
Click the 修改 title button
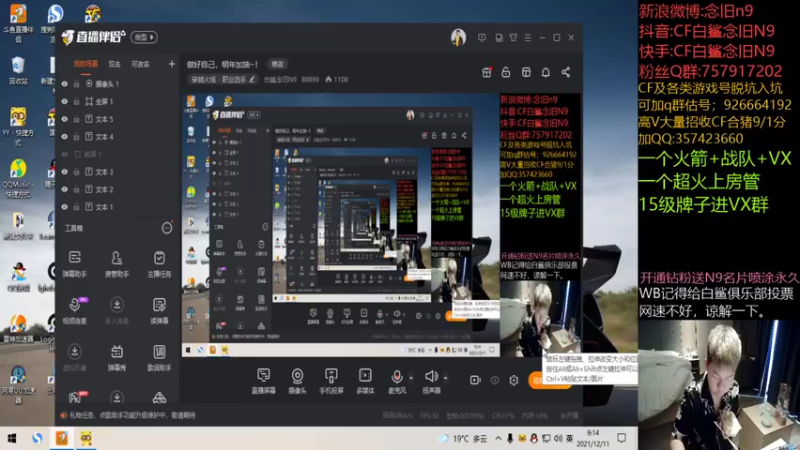[x=277, y=64]
